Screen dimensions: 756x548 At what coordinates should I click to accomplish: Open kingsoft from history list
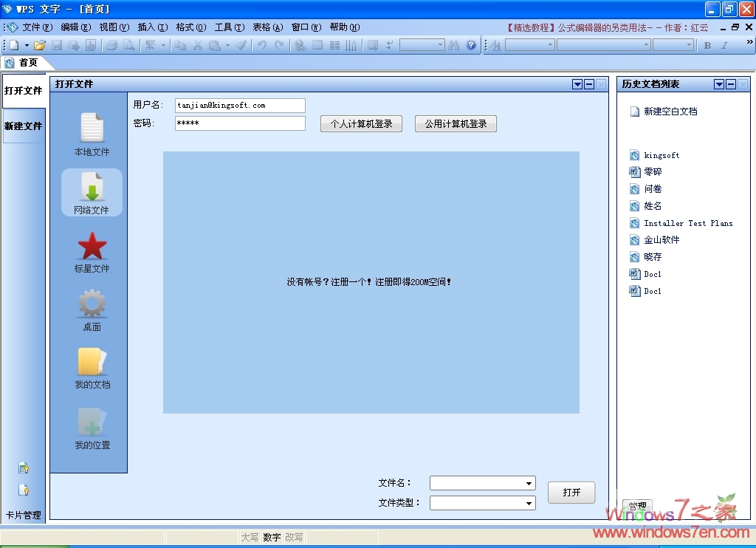coord(655,155)
